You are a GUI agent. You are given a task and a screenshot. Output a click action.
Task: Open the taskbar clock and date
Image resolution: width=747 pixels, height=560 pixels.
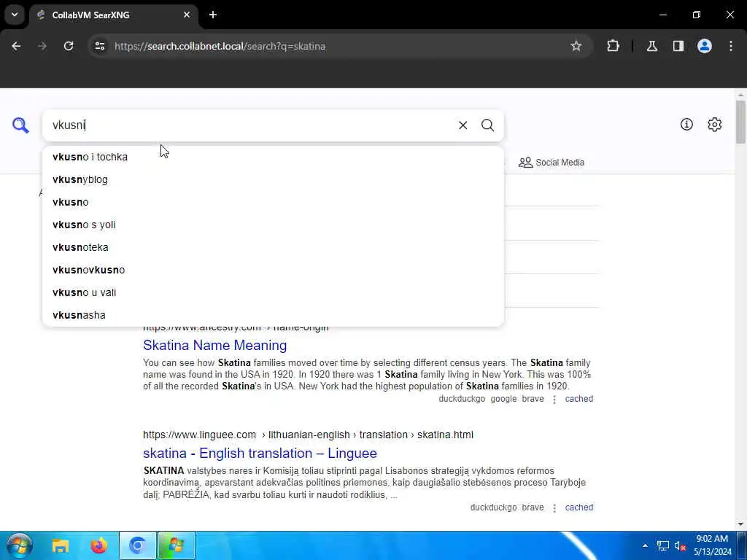pyautogui.click(x=712, y=545)
